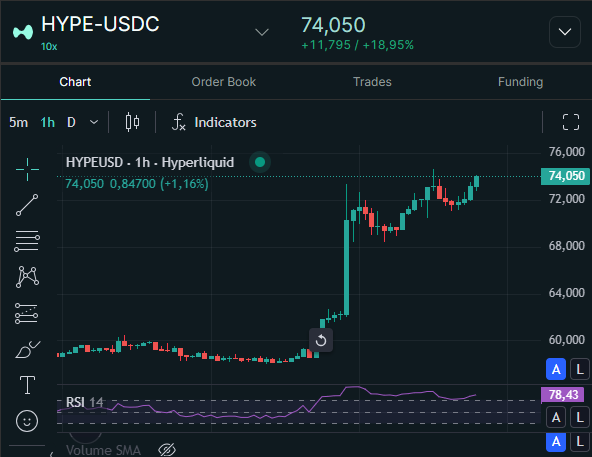Switch to the Order Book tab
Viewport: 592px width, 457px height.
[x=224, y=82]
